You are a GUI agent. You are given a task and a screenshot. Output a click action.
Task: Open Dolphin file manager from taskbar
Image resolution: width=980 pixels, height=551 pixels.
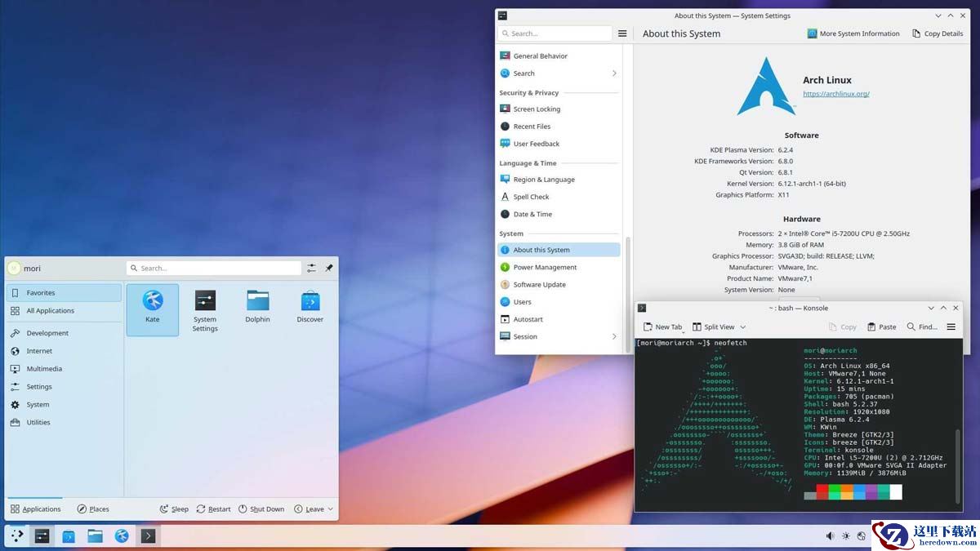click(96, 536)
